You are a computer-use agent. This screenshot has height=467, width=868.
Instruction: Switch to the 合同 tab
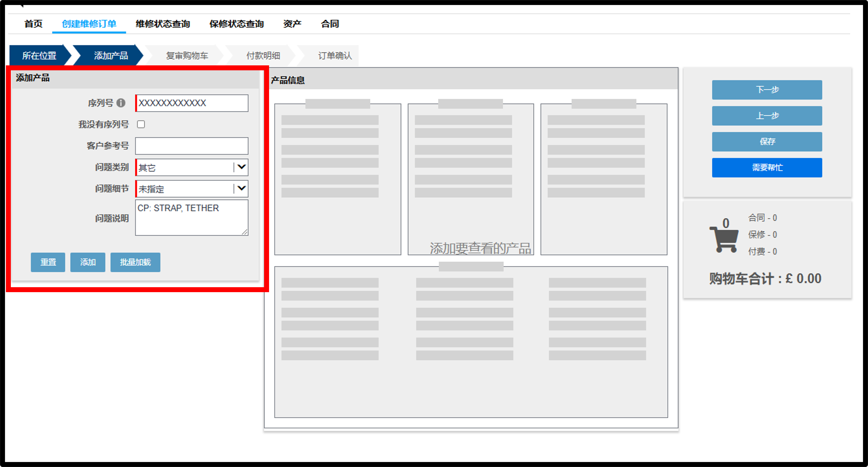(x=330, y=24)
